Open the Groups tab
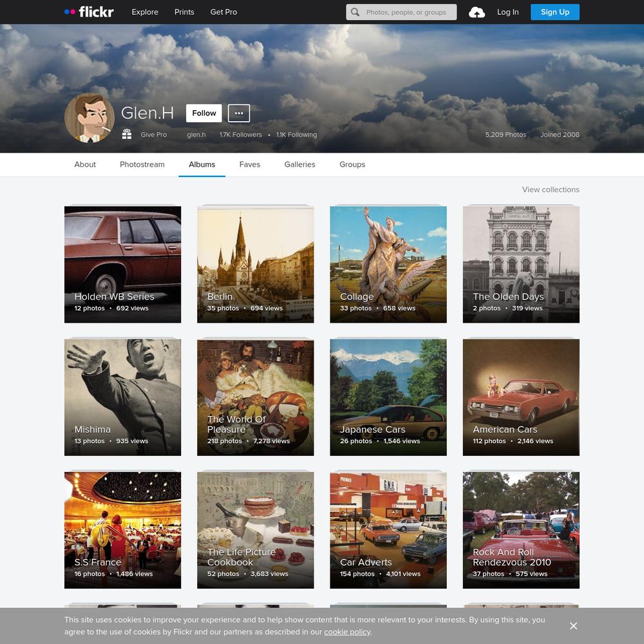The image size is (644, 644). click(352, 164)
